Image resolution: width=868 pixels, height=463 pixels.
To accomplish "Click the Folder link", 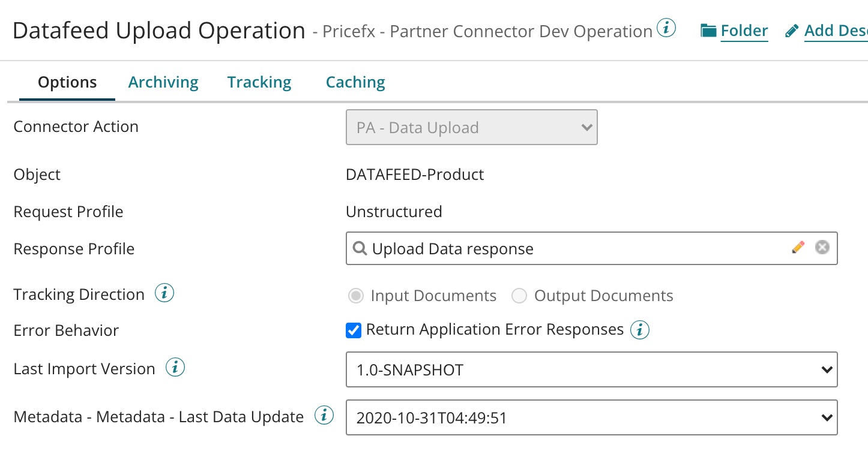I will pyautogui.click(x=744, y=31).
